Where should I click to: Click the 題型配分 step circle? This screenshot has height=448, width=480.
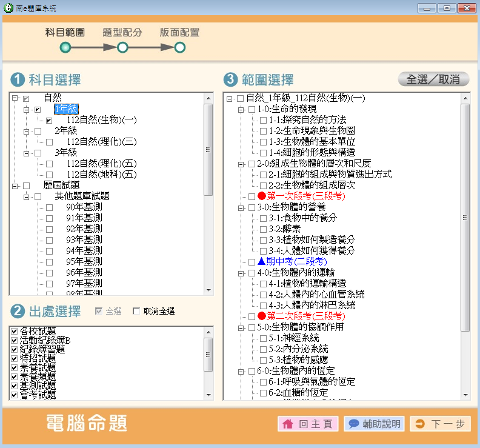[x=122, y=47]
